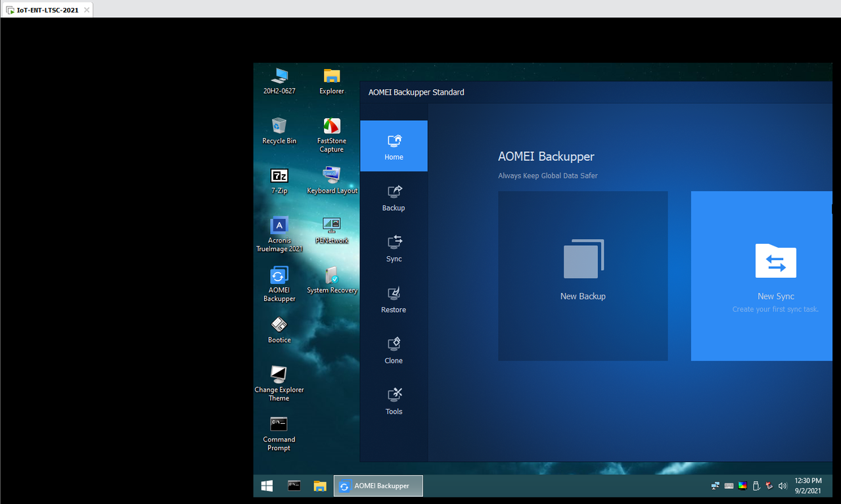Open the Restore section
The height and width of the screenshot is (504, 841).
tap(394, 299)
